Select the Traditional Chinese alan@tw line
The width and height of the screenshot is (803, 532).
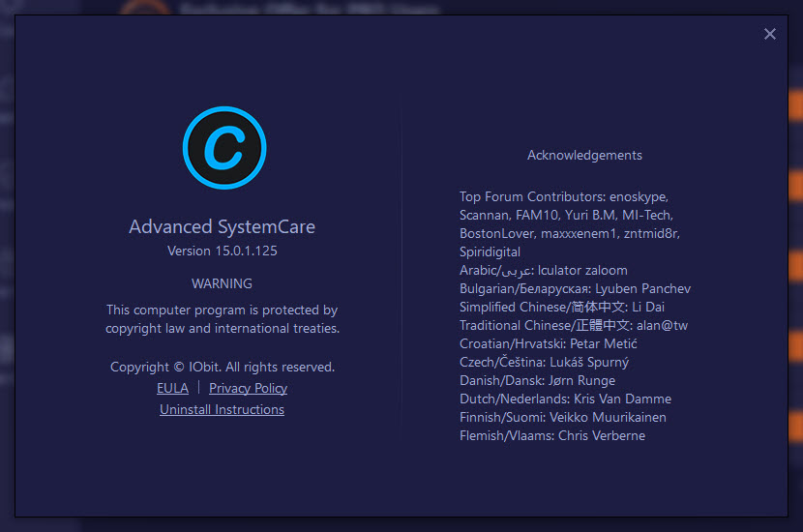pyautogui.click(x=574, y=326)
